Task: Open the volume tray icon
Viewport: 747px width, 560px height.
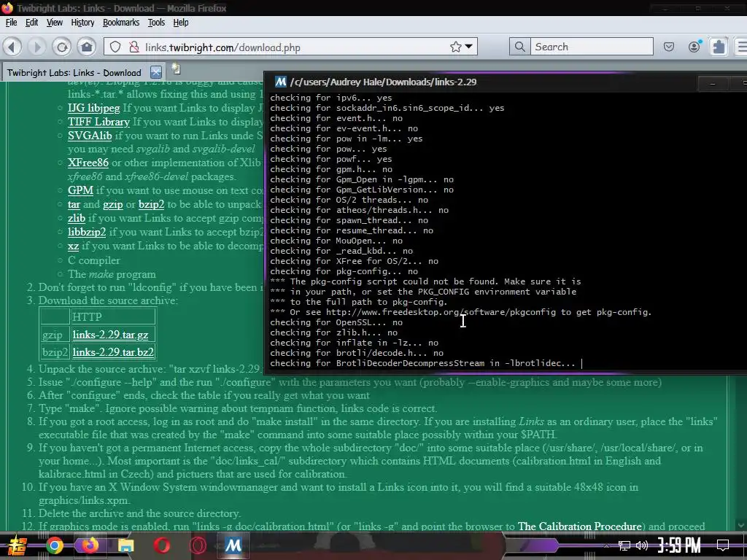Action: point(642,545)
